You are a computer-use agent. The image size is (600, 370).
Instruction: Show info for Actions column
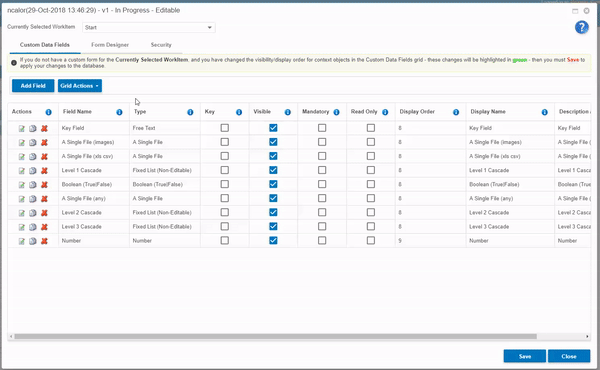point(49,112)
